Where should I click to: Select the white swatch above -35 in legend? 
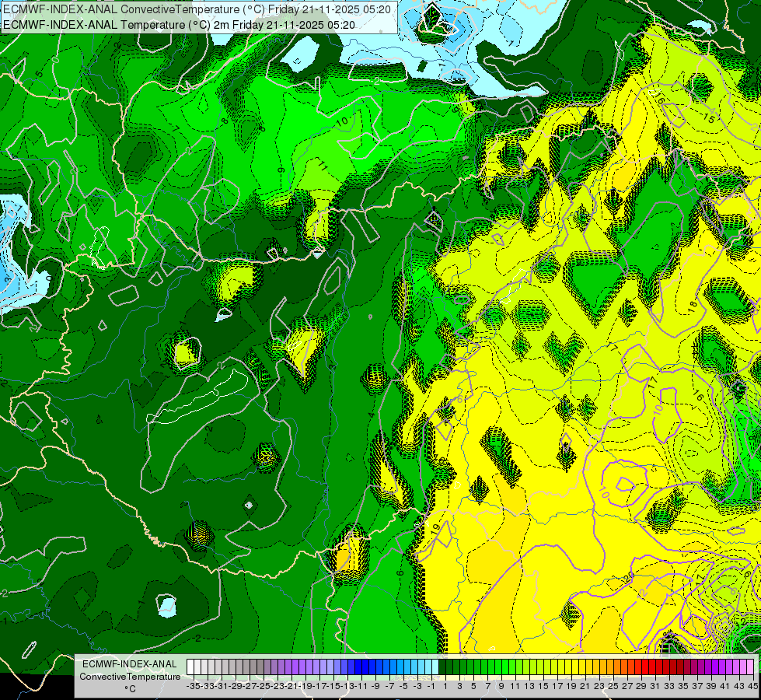[x=190, y=667]
